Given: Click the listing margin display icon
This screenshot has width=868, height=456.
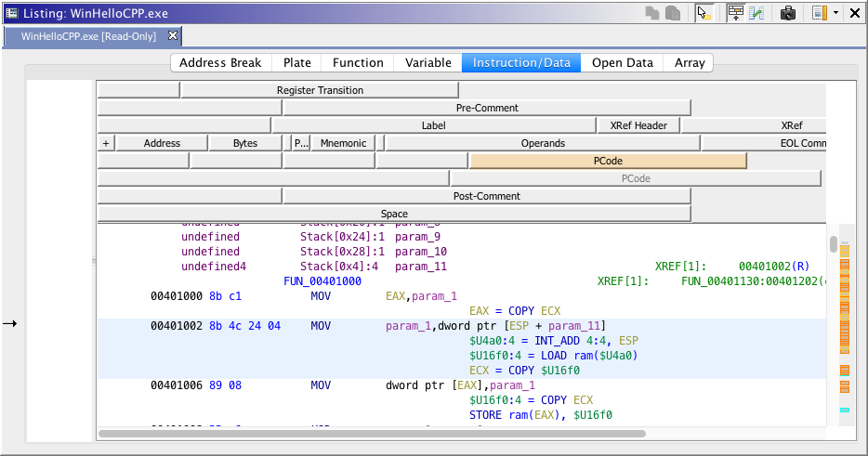Looking at the screenshot, I should pyautogui.click(x=819, y=13).
